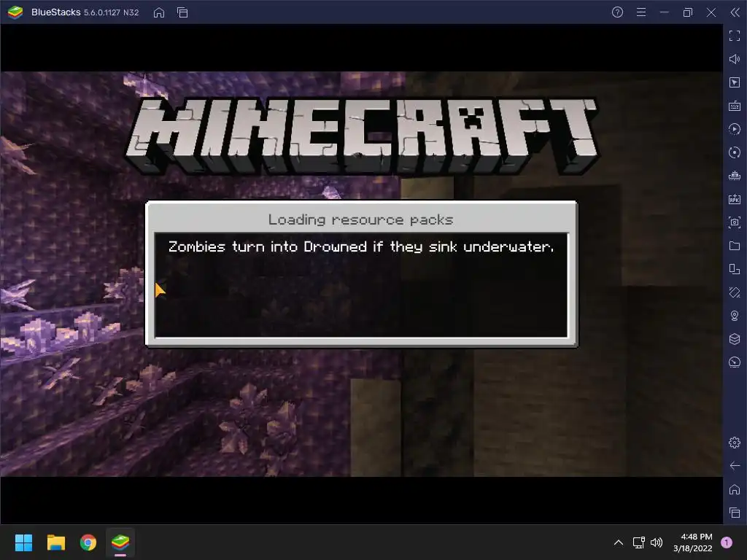
Task: Open the BlueStacks home screen from the title bar
Action: point(159,12)
